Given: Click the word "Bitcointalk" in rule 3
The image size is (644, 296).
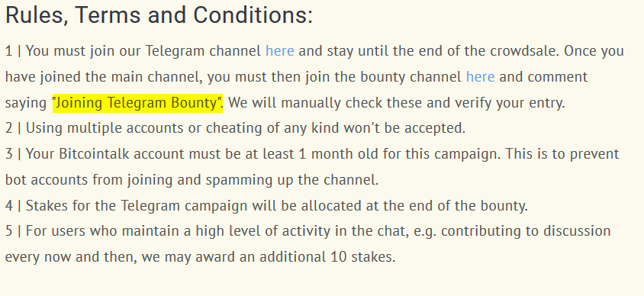Looking at the screenshot, I should (x=94, y=154).
